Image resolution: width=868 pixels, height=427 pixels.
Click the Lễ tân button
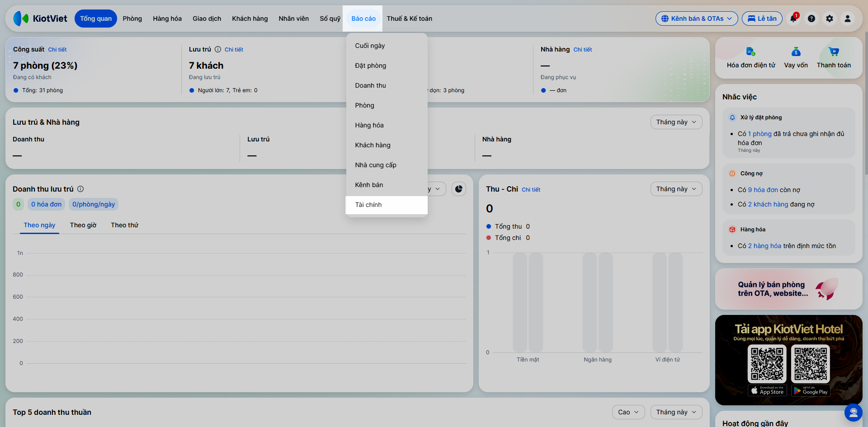762,19
